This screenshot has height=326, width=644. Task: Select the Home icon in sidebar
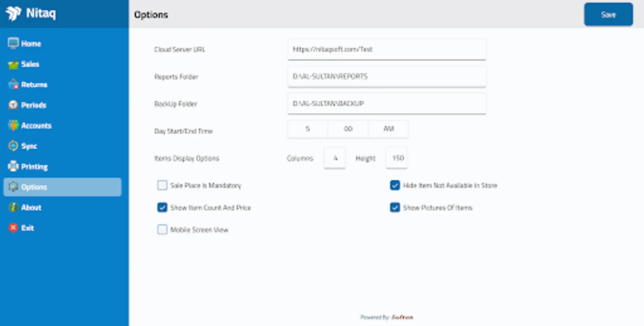coord(13,43)
